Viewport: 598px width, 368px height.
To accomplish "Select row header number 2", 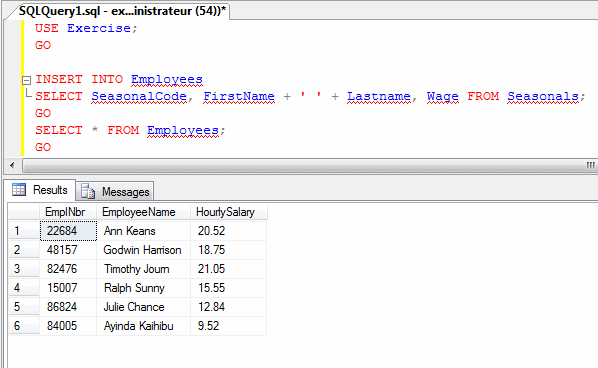I will coord(24,250).
